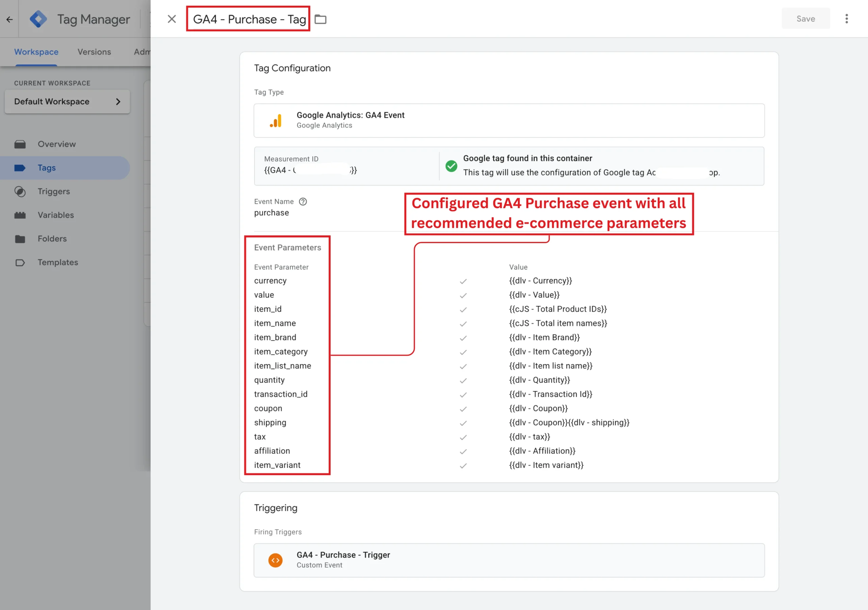Click the checkmark in the currency row

463,281
